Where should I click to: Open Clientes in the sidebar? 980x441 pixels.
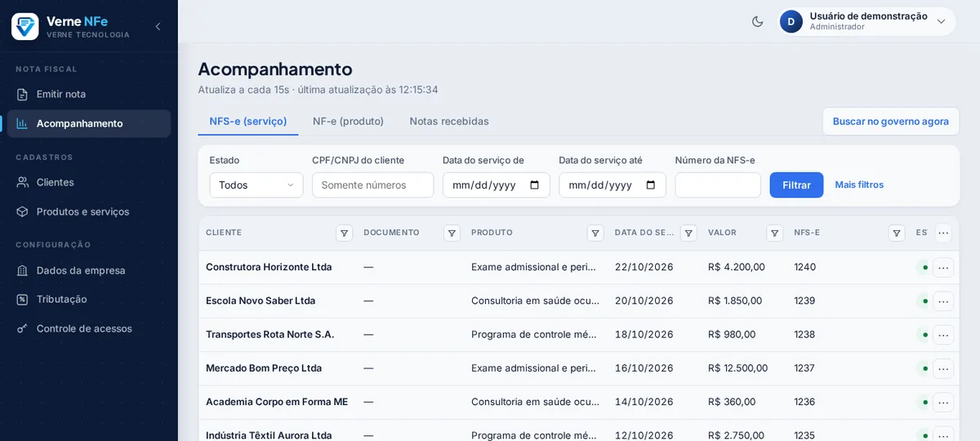89,182
